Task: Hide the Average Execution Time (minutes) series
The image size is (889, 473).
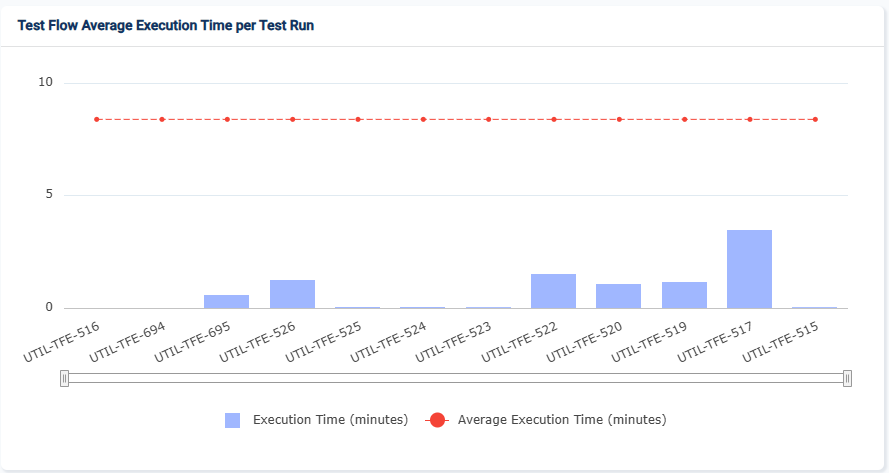Action: [561, 420]
